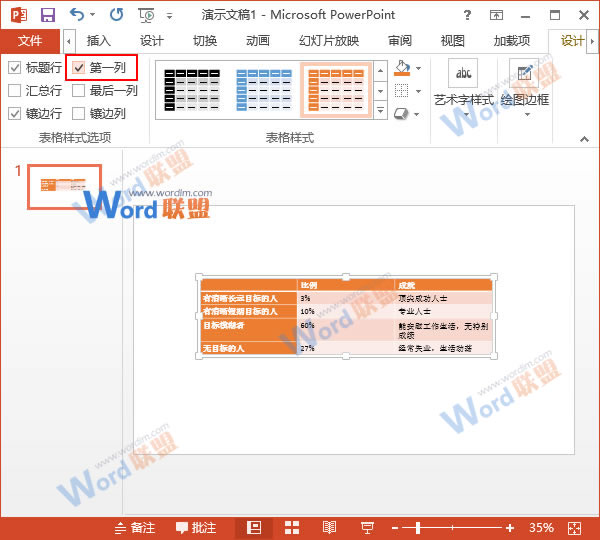Open Ribbon Display Options icon
This screenshot has width=600, height=540.
(496, 15)
